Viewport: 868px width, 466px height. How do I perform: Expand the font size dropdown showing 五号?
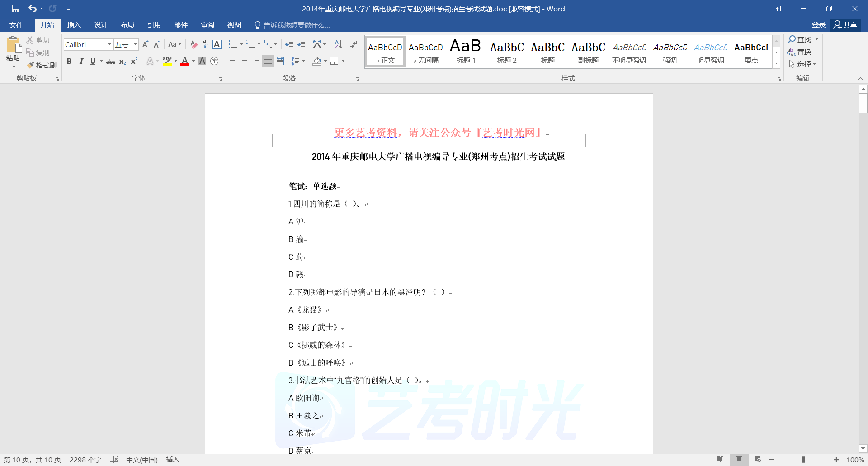click(x=135, y=44)
